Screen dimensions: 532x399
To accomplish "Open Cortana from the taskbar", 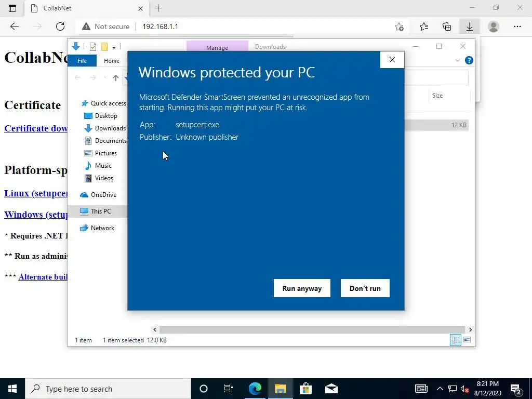I will pos(204,389).
